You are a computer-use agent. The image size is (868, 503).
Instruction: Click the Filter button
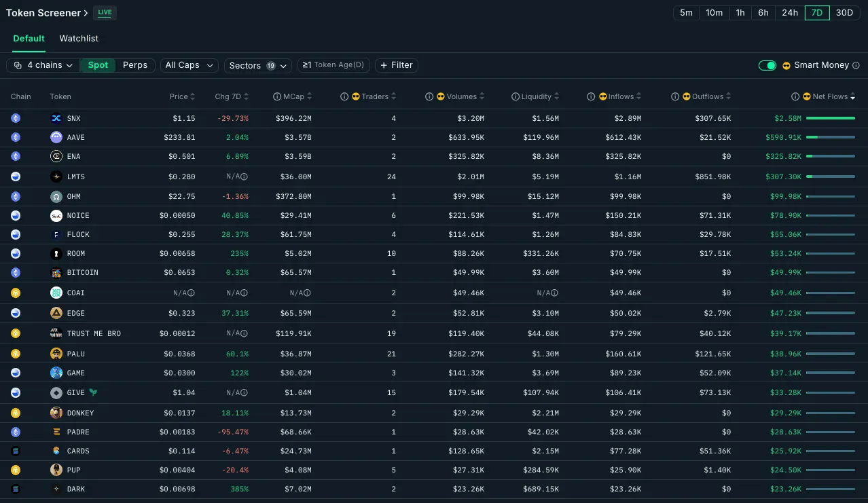tap(397, 65)
